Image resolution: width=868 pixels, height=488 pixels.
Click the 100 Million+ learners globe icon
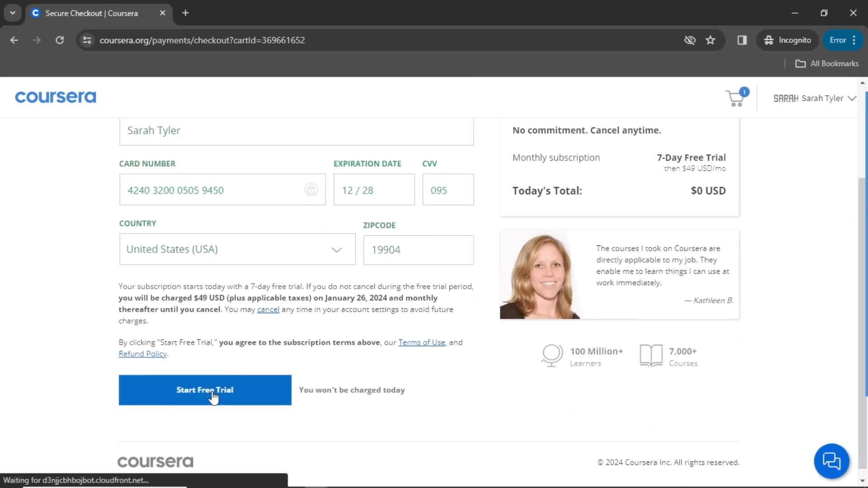[x=552, y=356]
